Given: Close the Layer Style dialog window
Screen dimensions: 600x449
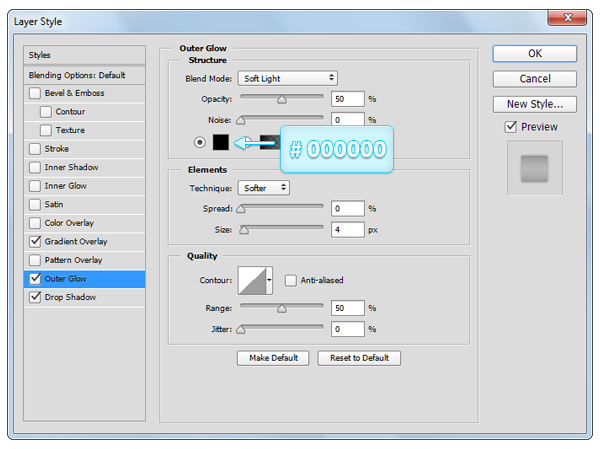Looking at the screenshot, I should pos(564,18).
